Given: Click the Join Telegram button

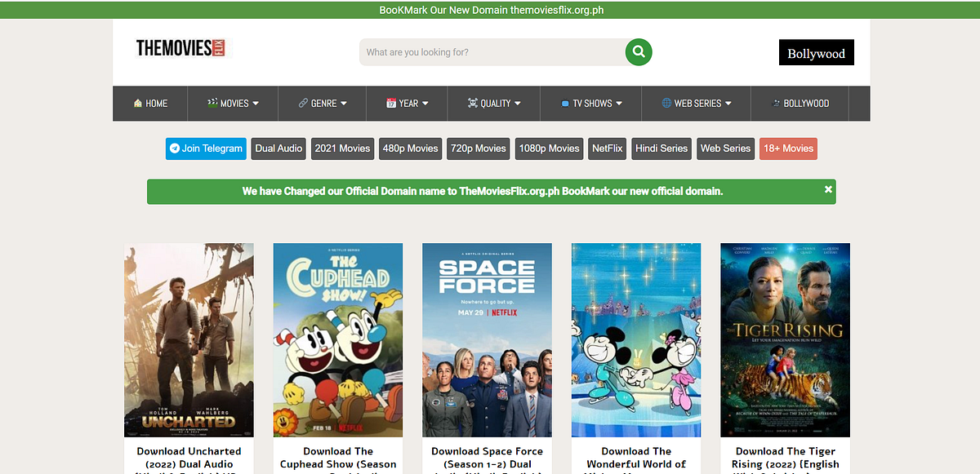Looking at the screenshot, I should click(206, 148).
